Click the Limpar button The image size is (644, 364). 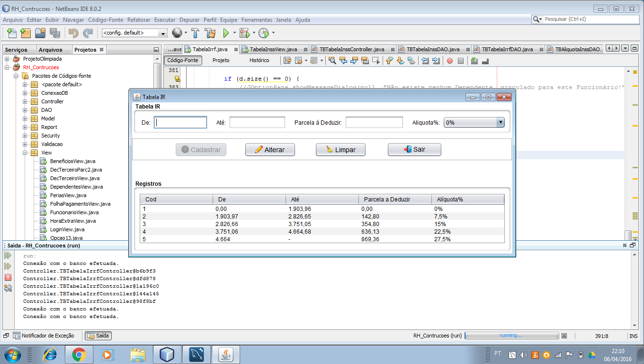(341, 150)
